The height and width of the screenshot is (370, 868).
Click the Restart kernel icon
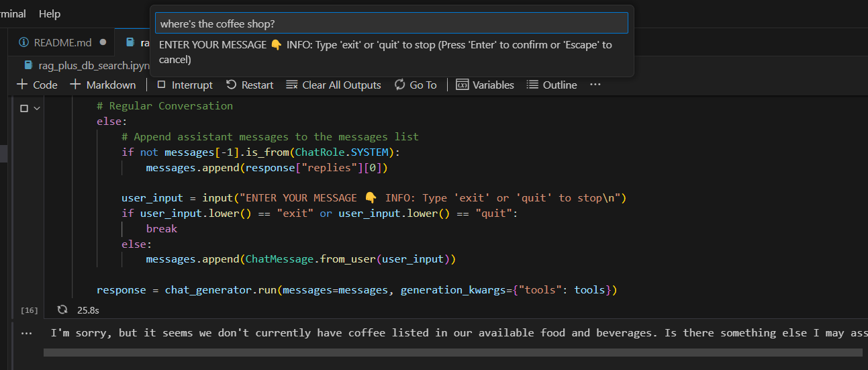pyautogui.click(x=232, y=85)
